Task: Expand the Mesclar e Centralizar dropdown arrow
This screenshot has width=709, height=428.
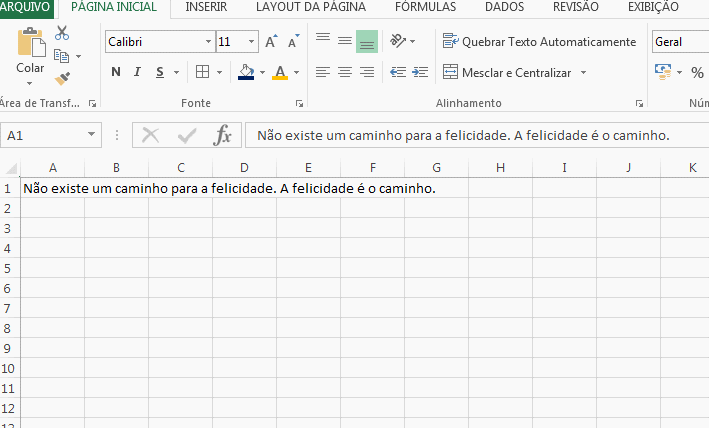Action: click(x=583, y=73)
